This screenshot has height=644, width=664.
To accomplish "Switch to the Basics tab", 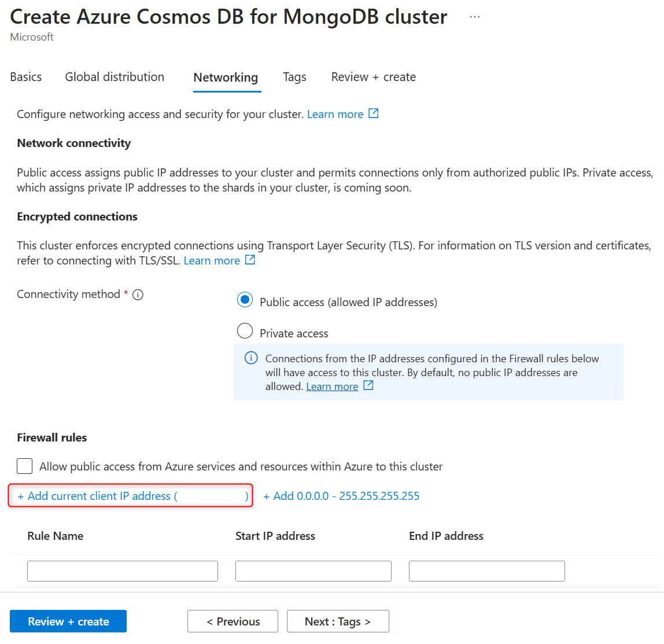I will point(26,77).
